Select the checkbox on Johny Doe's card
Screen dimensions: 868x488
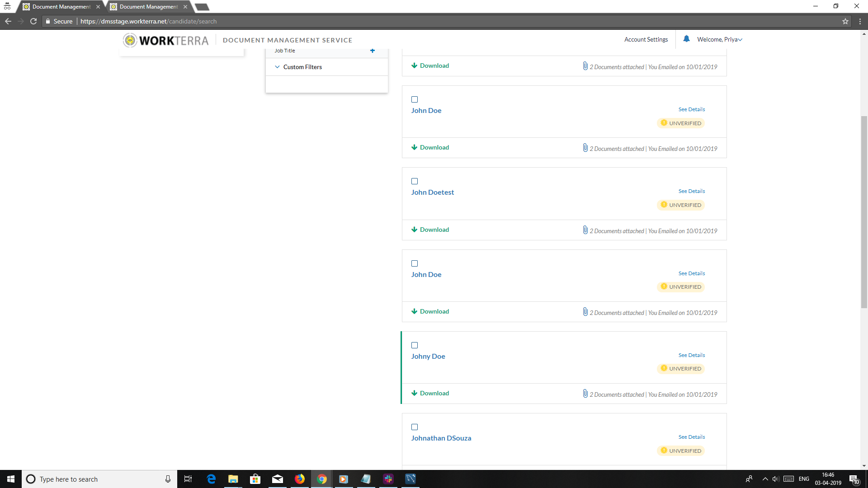click(x=415, y=345)
